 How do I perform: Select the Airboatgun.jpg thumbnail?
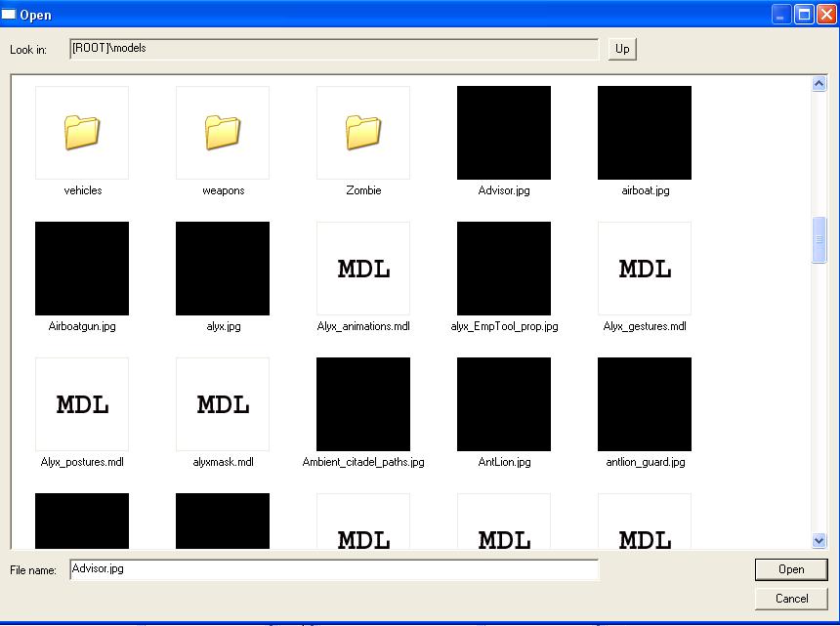coord(82,269)
